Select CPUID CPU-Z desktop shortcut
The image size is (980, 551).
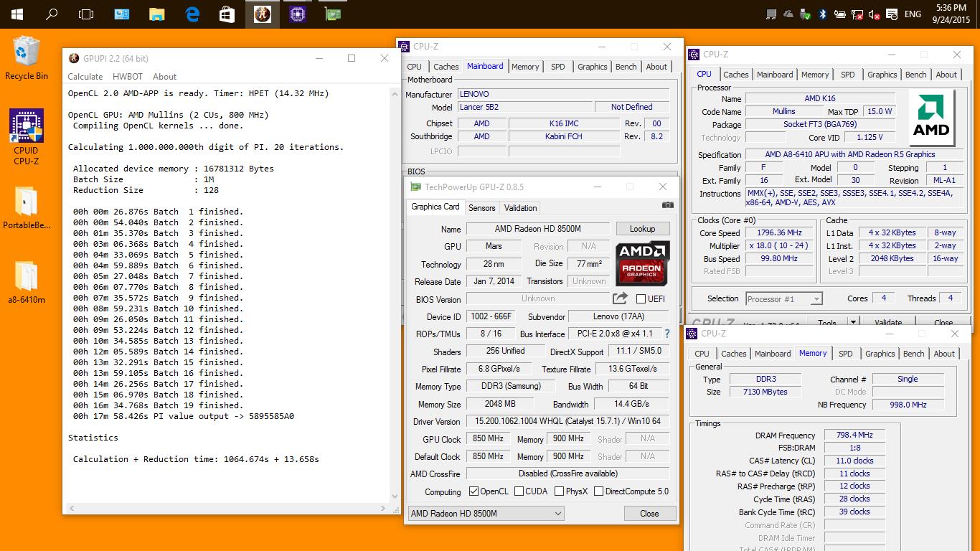click(27, 137)
